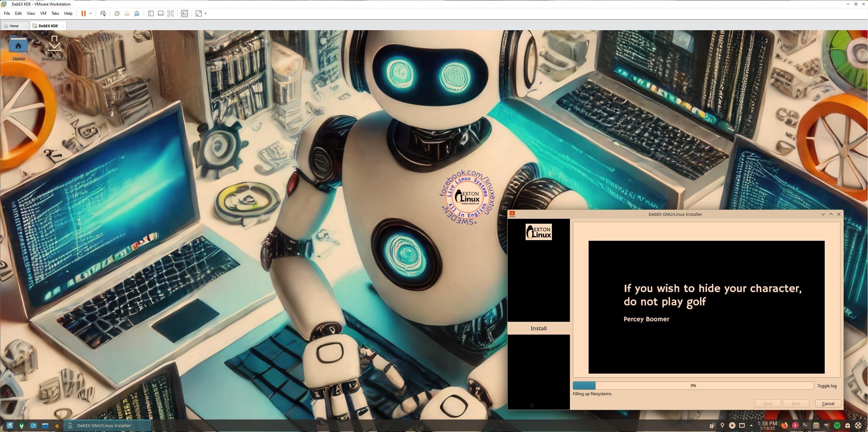Image resolution: width=868 pixels, height=432 pixels.
Task: Launch Spotify from the panel
Action: tap(837, 425)
